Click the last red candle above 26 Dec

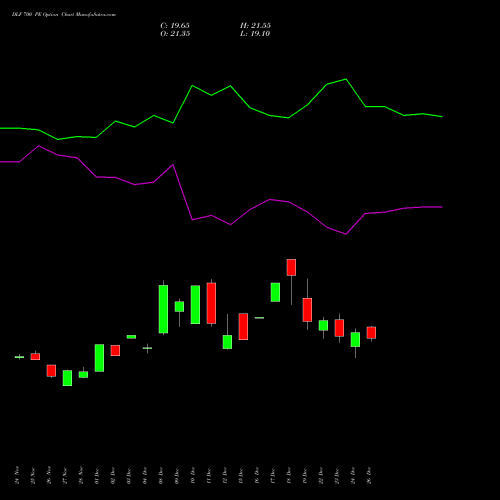click(x=371, y=333)
